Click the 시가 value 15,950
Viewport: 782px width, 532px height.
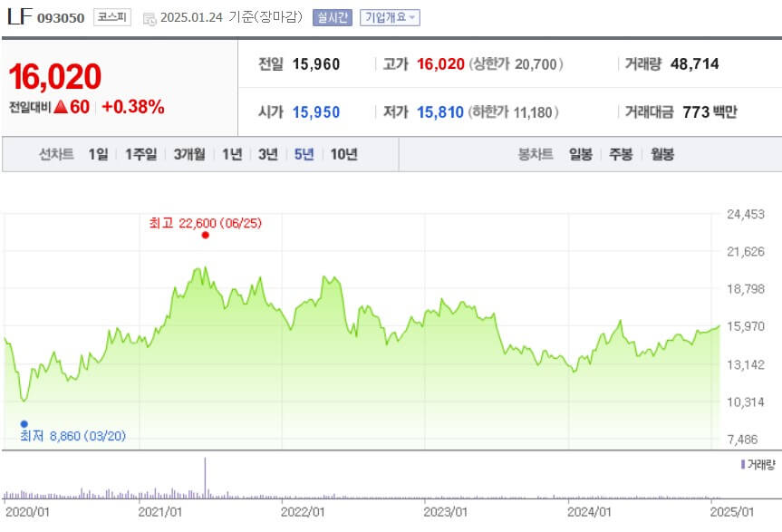[316, 112]
